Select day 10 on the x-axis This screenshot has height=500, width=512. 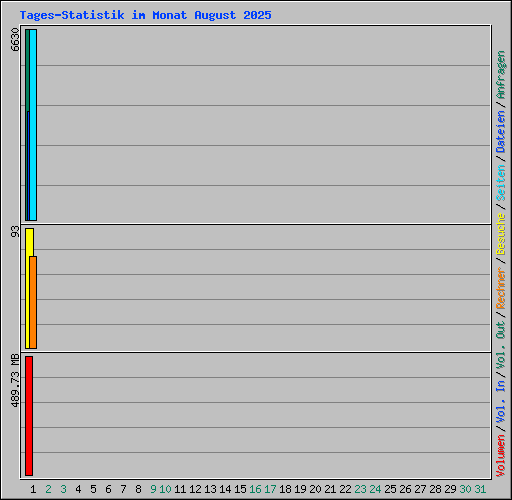point(165,489)
